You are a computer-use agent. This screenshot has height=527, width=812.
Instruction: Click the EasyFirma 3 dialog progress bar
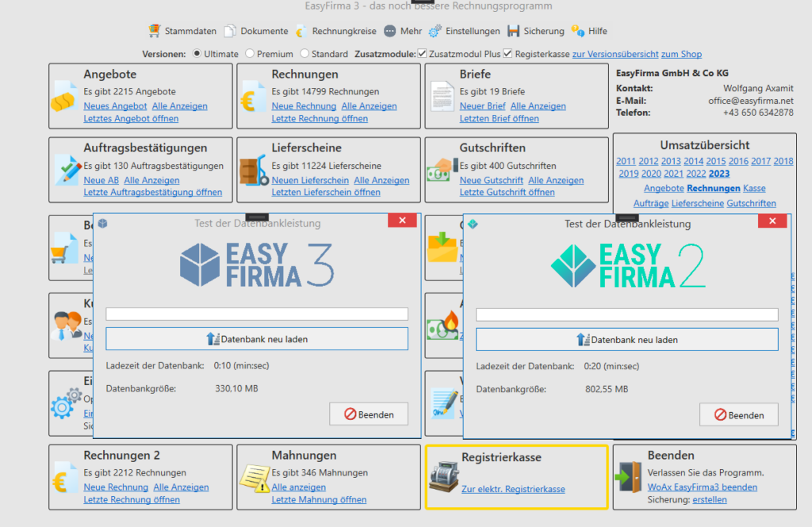[x=257, y=314]
